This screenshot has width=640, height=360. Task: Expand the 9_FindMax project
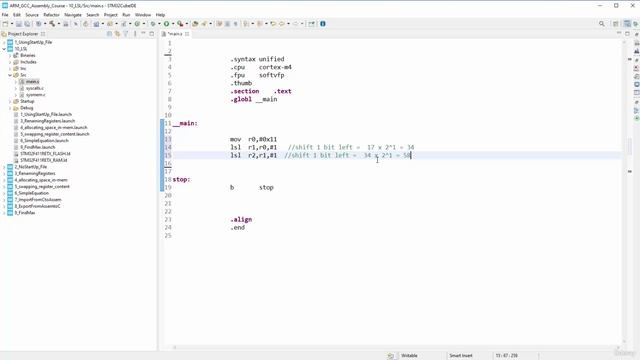(x=4, y=213)
